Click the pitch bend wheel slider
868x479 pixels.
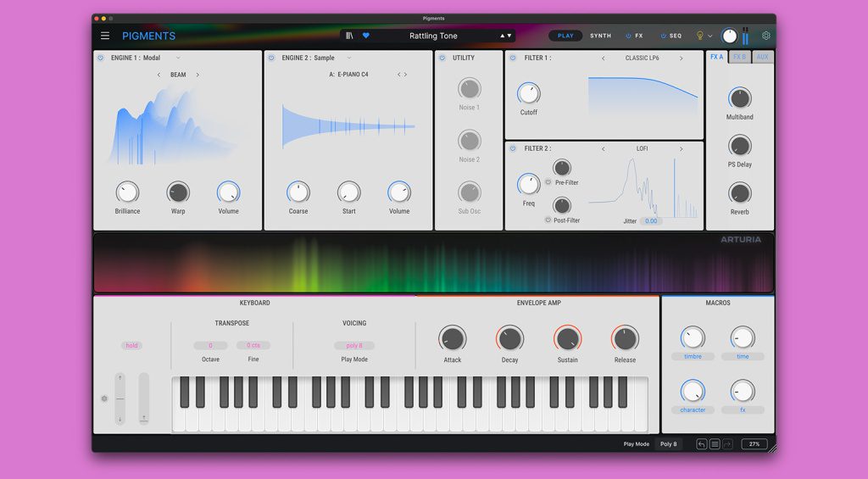[x=120, y=398]
